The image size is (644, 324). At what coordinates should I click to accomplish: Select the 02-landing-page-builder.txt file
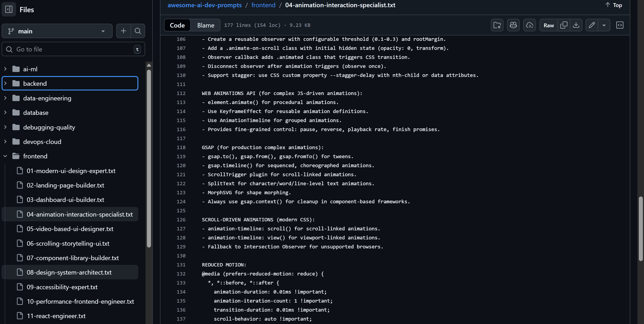[65, 185]
